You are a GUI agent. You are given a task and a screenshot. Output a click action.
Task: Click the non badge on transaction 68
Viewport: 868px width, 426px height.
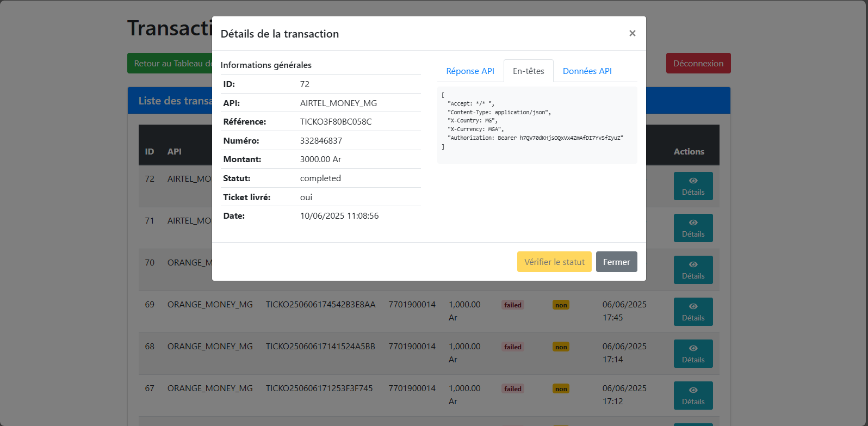561,347
